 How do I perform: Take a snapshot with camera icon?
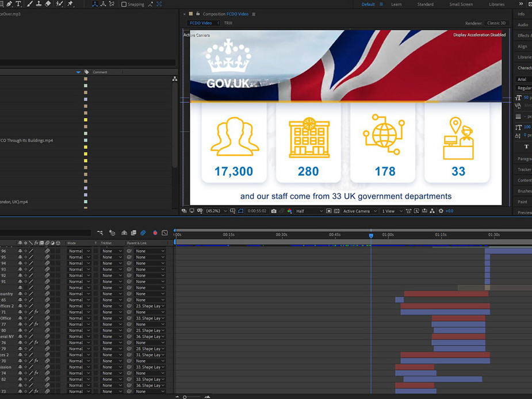coord(274,211)
